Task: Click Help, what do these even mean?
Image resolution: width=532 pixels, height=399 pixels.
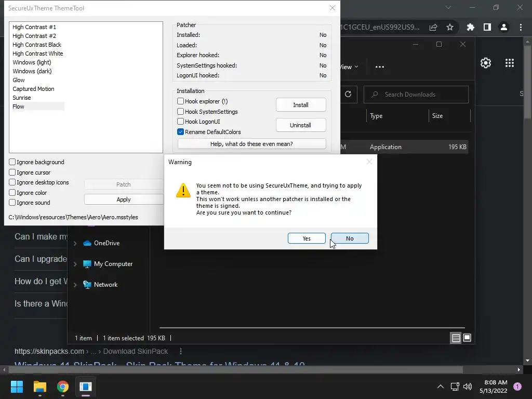Action: [x=251, y=144]
